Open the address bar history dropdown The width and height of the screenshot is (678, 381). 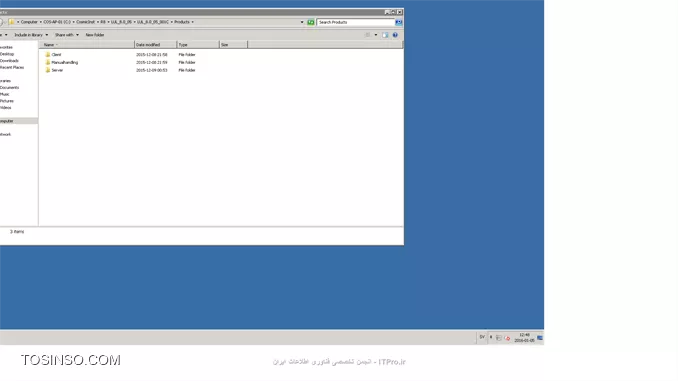coord(302,22)
